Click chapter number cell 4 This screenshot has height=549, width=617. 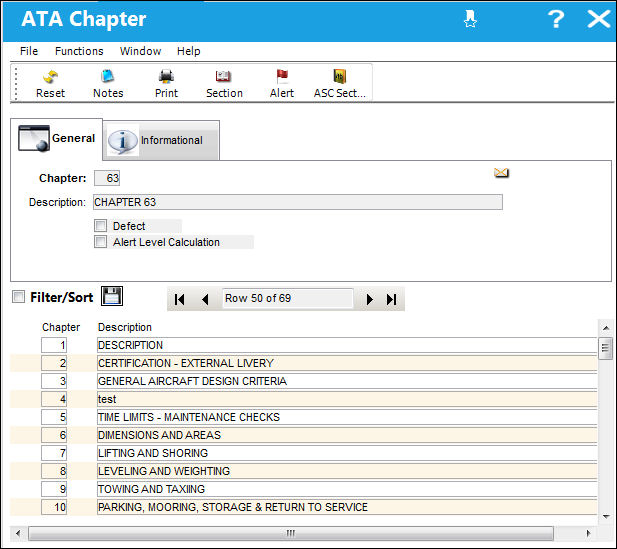(x=54, y=399)
